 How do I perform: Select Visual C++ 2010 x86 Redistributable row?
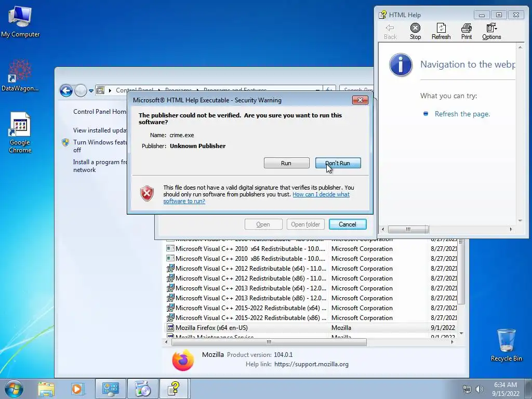pos(311,259)
